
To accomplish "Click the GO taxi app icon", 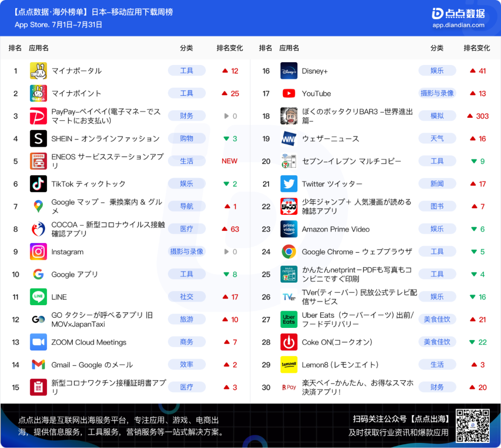I will point(39,319).
